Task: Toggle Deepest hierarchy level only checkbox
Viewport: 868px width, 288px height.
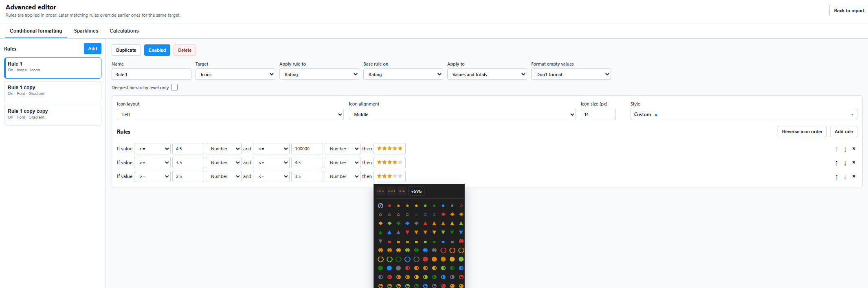Action: click(174, 87)
